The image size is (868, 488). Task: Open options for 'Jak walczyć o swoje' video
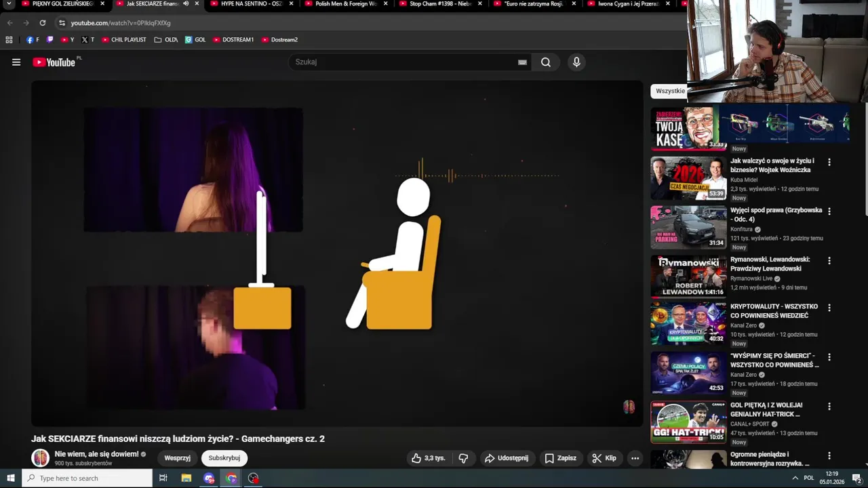point(829,162)
